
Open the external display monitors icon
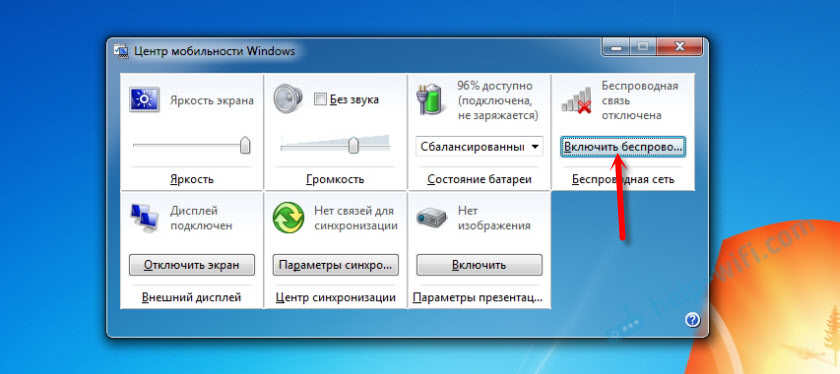pos(144,219)
